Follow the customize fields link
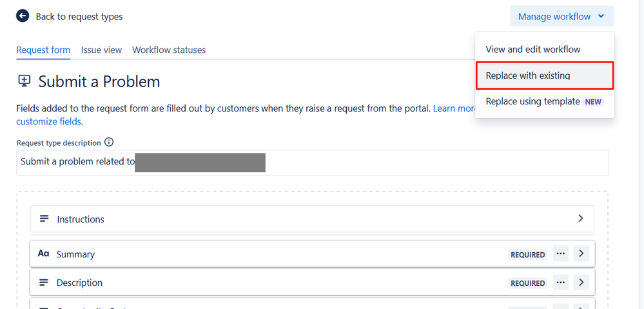This screenshot has height=309, width=644. [x=49, y=122]
